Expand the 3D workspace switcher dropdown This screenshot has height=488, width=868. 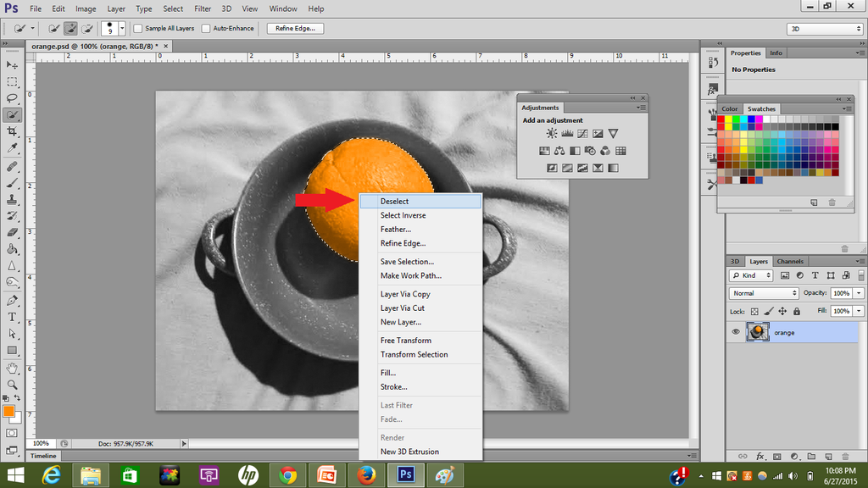coord(824,29)
